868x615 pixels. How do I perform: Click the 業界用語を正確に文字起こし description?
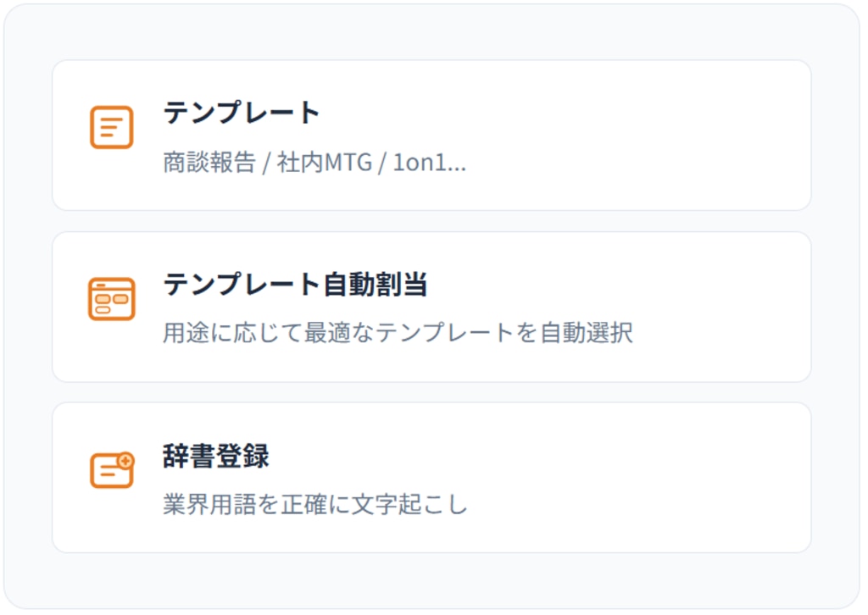click(x=314, y=505)
